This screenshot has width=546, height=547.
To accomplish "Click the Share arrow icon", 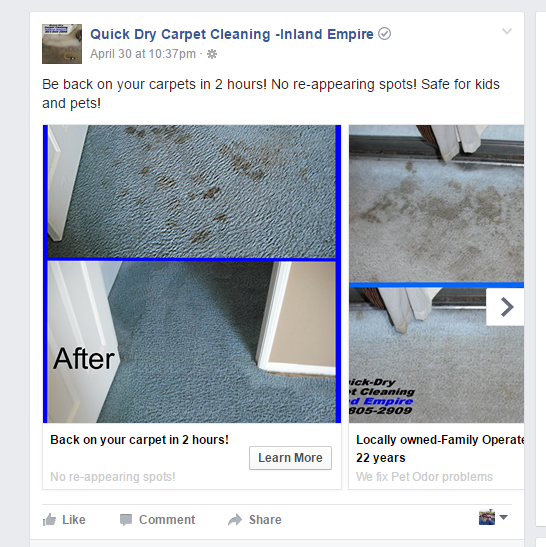I will click(235, 519).
